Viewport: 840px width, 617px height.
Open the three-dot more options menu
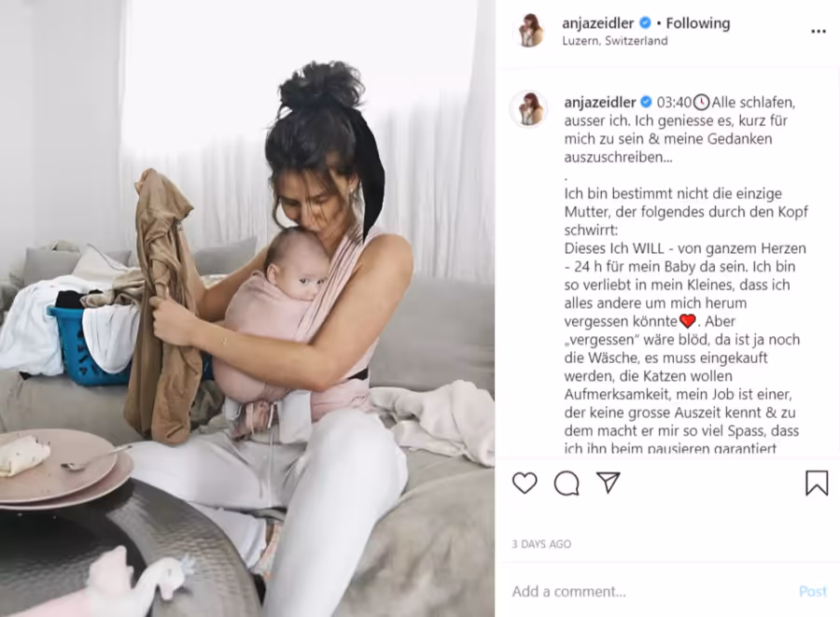click(818, 32)
